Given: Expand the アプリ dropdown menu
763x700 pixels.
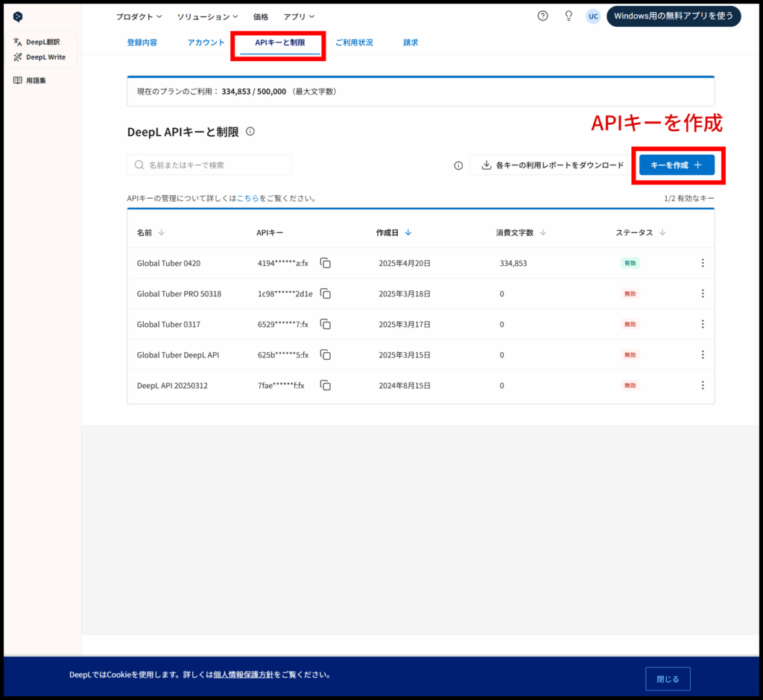Looking at the screenshot, I should [x=299, y=16].
